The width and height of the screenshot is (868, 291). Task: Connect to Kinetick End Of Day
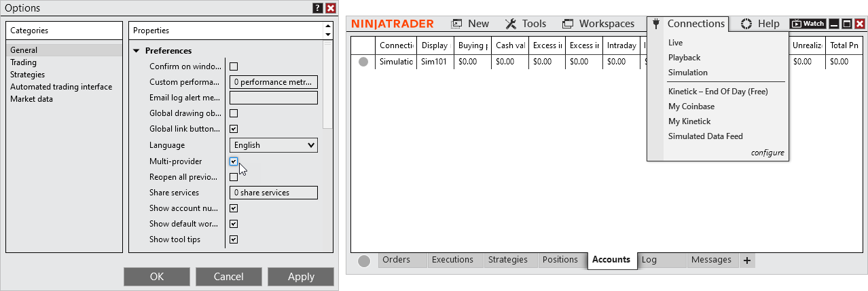click(717, 92)
